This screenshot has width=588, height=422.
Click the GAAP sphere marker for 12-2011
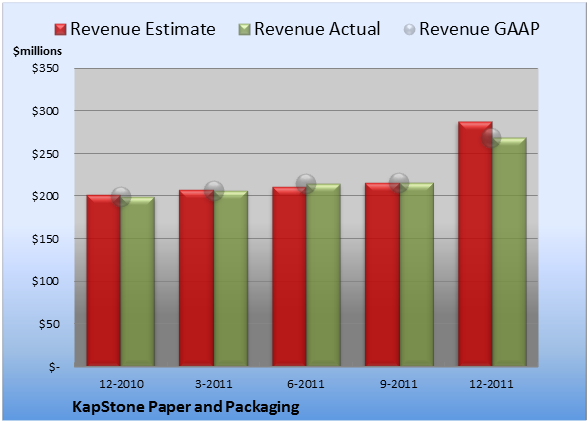coord(491,138)
